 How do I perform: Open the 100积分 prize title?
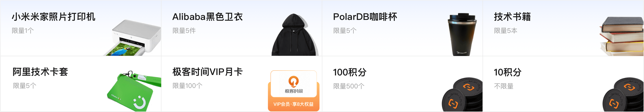pos(350,72)
